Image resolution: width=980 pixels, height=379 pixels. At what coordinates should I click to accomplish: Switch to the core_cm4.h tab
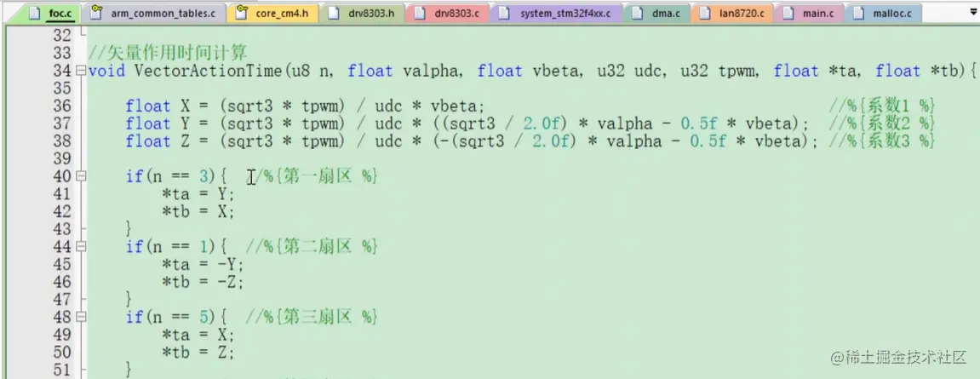tap(272, 13)
